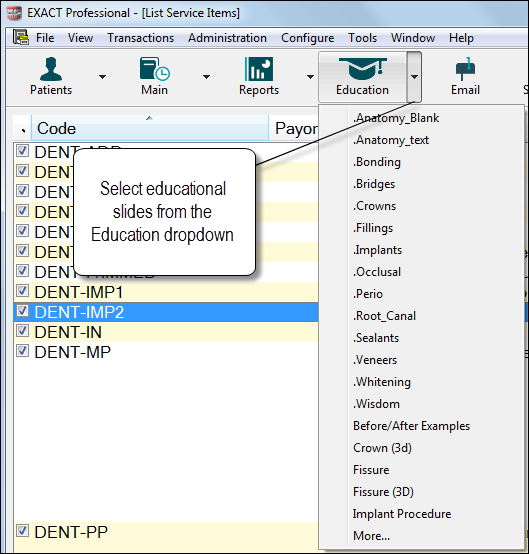Select the .Perio slides entry
Image resolution: width=529 pixels, height=554 pixels.
pyautogui.click(x=368, y=294)
